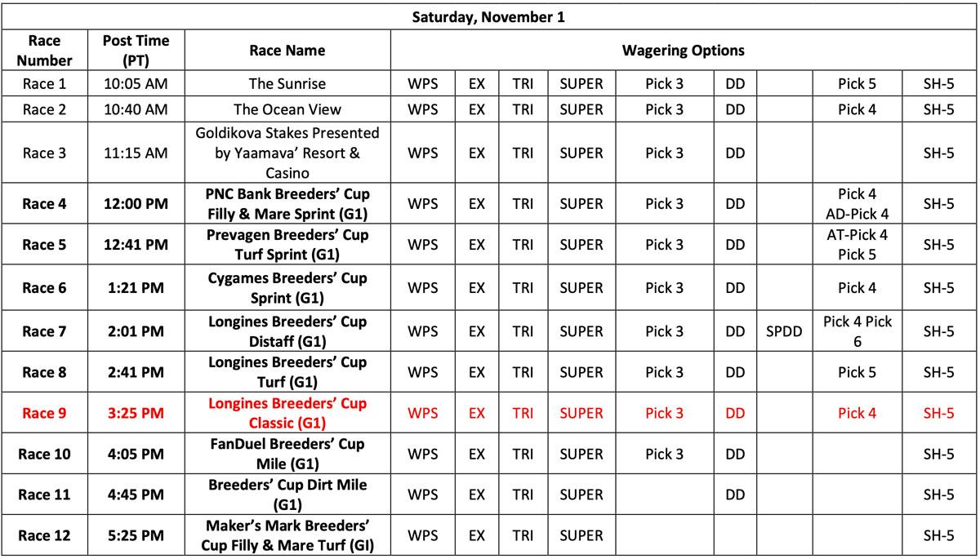
Task: Click the Saturday, November 1 title row
Action: (x=489, y=17)
